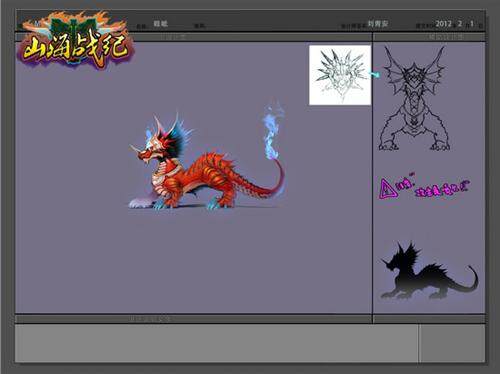Click the small gray box at bottom right
This screenshot has width=500, height=374.
(x=452, y=344)
